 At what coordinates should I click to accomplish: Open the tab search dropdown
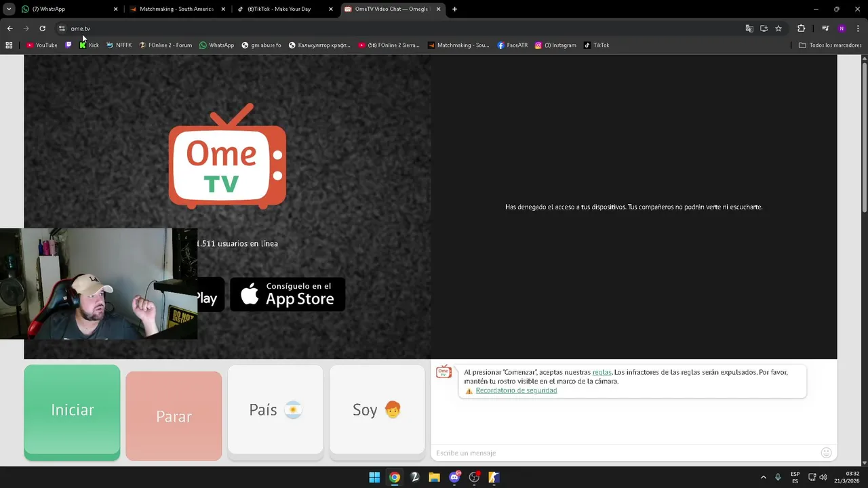click(9, 9)
